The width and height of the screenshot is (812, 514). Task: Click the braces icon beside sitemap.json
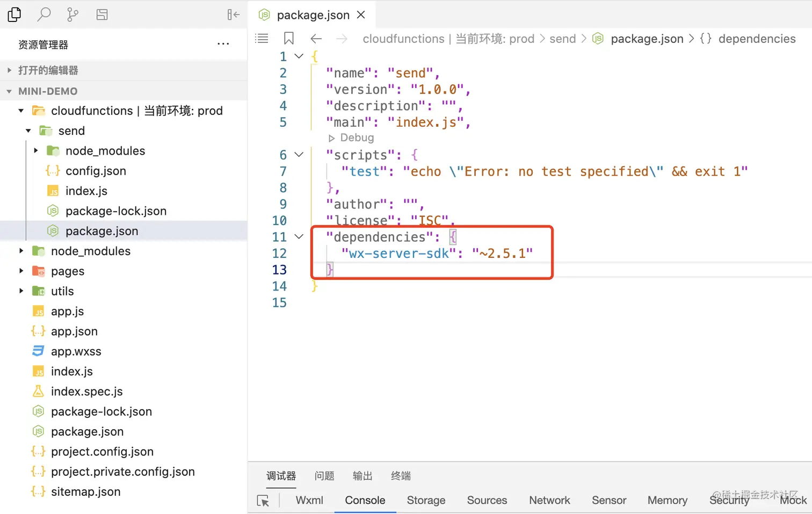click(38, 491)
